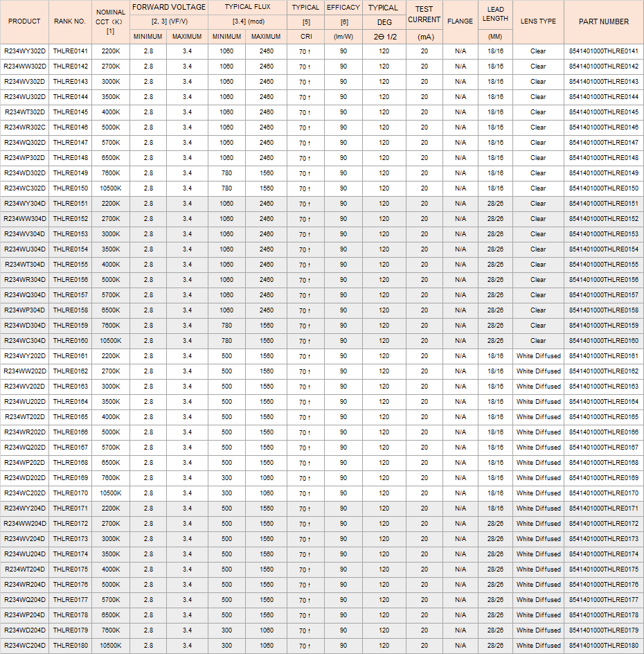Select product cell R234WQ204D
Screen dimensions: 644x654
25,599
